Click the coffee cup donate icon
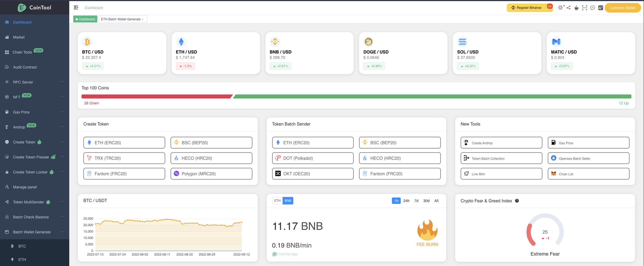 point(576,8)
